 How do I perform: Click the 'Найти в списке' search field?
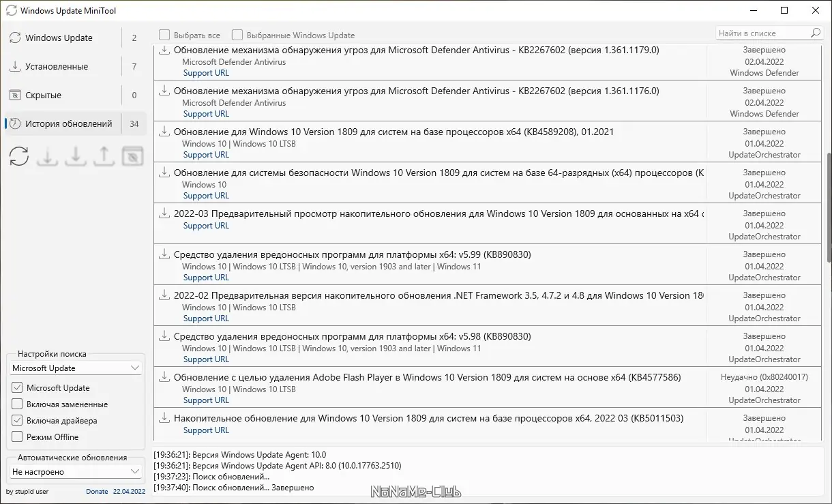click(x=762, y=33)
